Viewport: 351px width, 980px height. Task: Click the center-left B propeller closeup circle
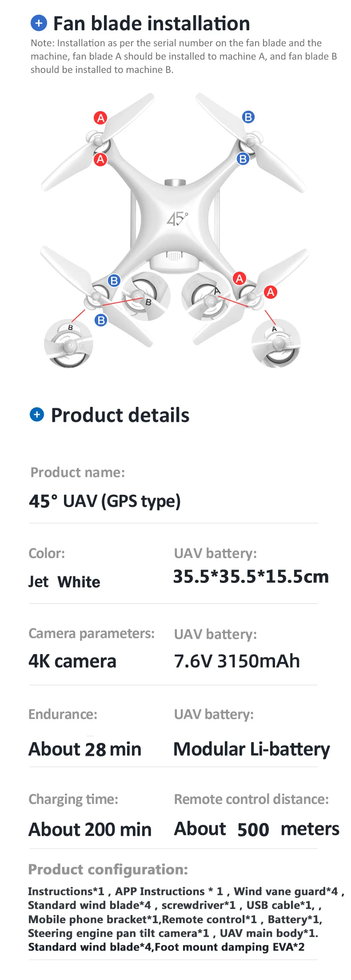pos(146,297)
